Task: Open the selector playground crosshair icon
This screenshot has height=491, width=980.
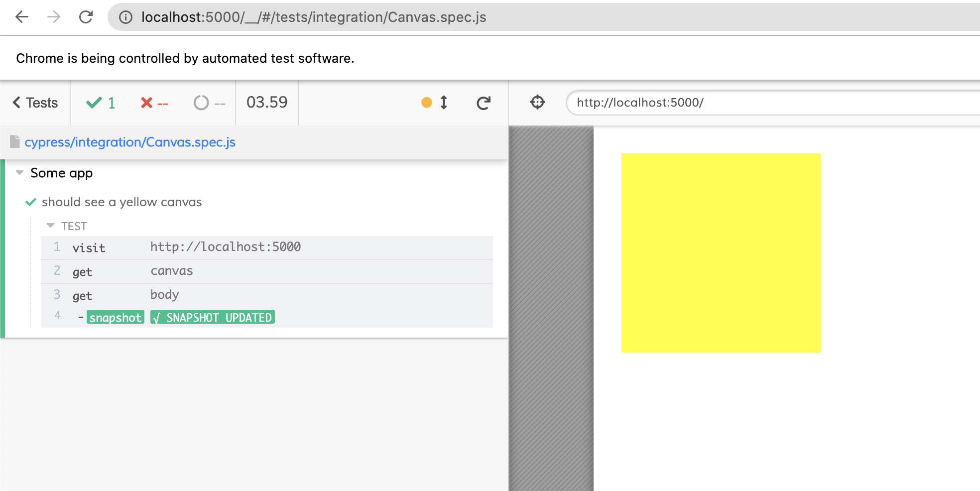Action: click(538, 102)
